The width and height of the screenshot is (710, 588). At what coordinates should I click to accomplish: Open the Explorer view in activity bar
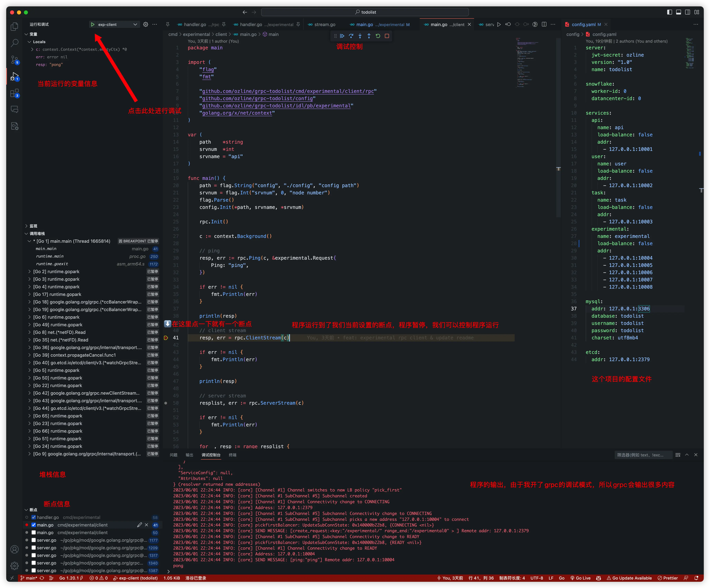pos(14,26)
